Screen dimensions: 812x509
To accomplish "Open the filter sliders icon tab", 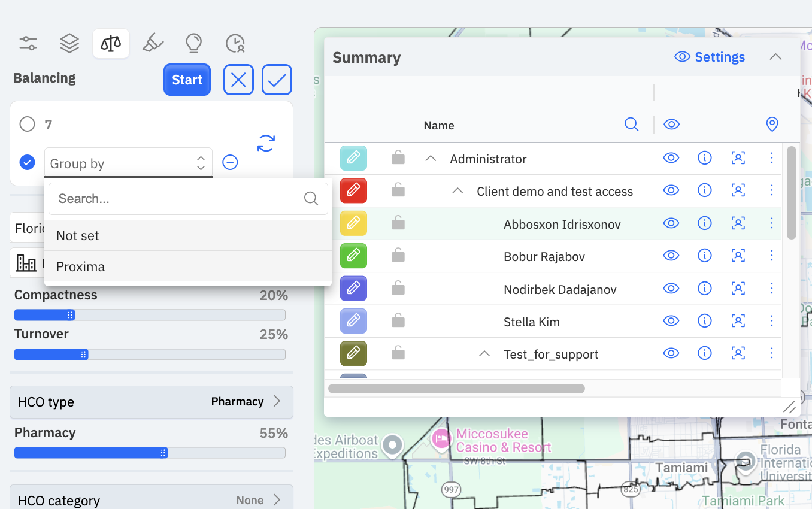I will (28, 43).
